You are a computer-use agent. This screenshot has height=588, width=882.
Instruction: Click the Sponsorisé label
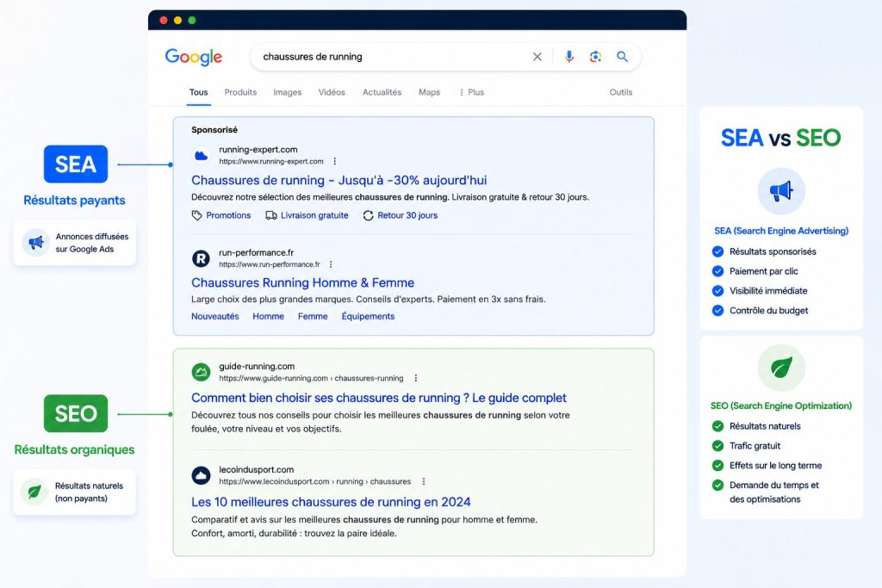coord(214,130)
